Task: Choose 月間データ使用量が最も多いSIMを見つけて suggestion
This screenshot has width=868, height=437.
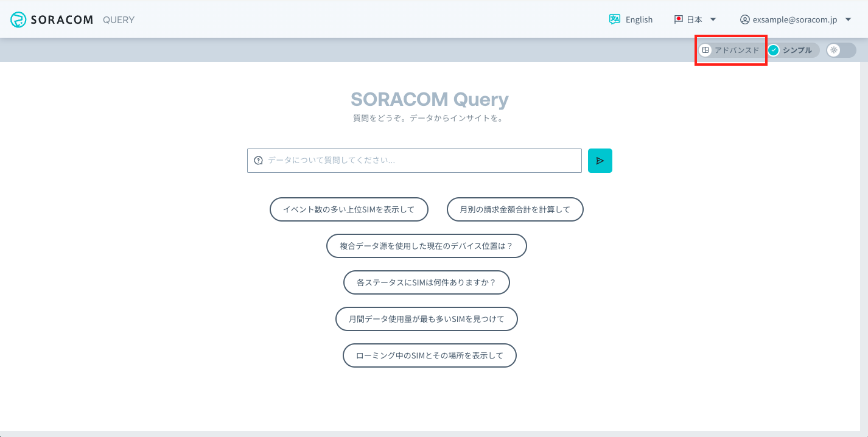Action: (x=427, y=319)
